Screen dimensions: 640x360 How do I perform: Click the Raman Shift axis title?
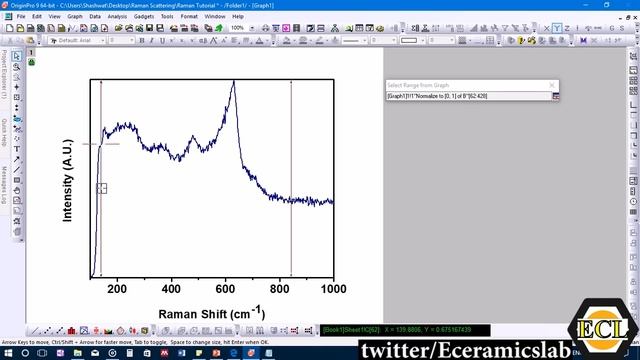(x=212, y=313)
